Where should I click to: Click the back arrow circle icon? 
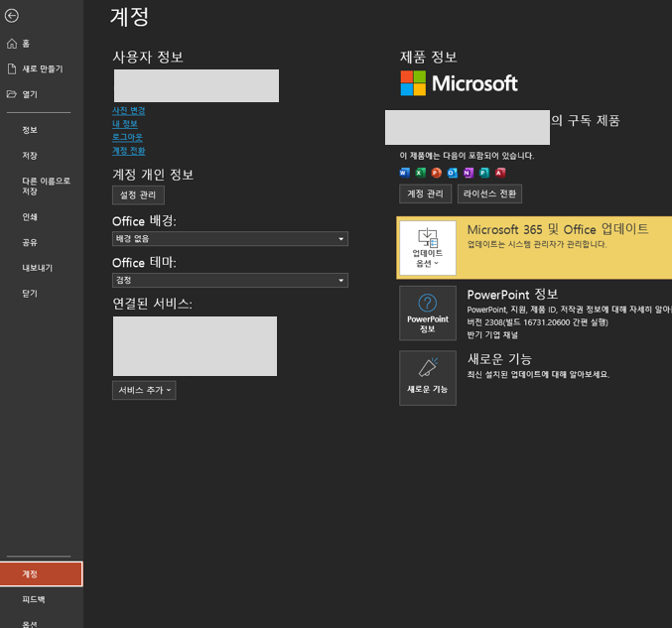12,16
